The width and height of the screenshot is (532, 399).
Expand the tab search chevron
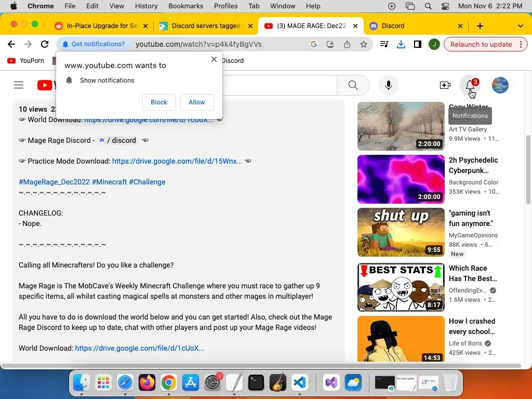pyautogui.click(x=521, y=26)
